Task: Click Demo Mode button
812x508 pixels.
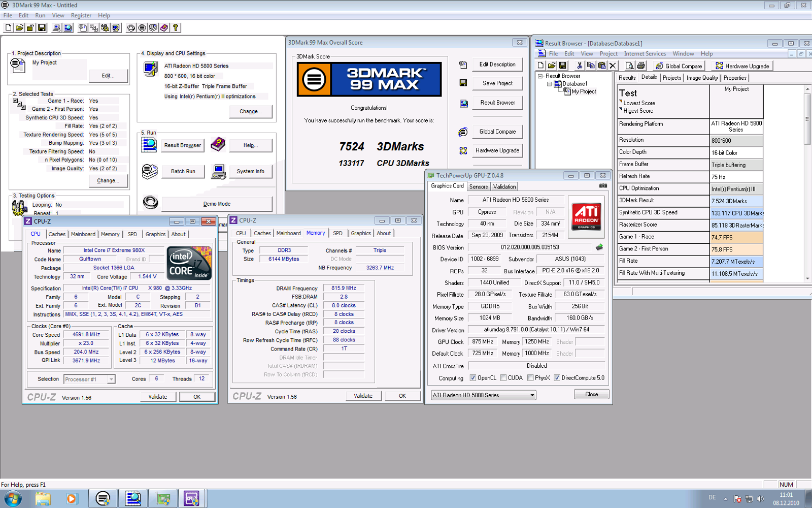Action: pos(217,204)
